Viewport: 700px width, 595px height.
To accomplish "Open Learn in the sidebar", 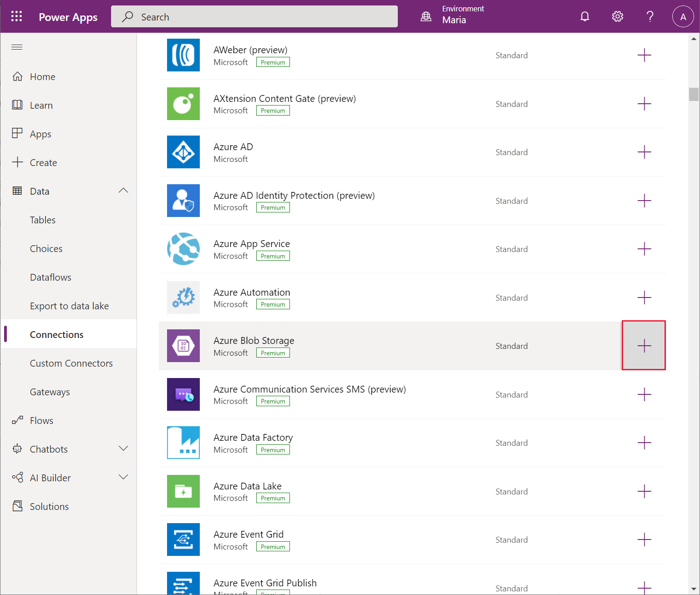I will click(68, 105).
